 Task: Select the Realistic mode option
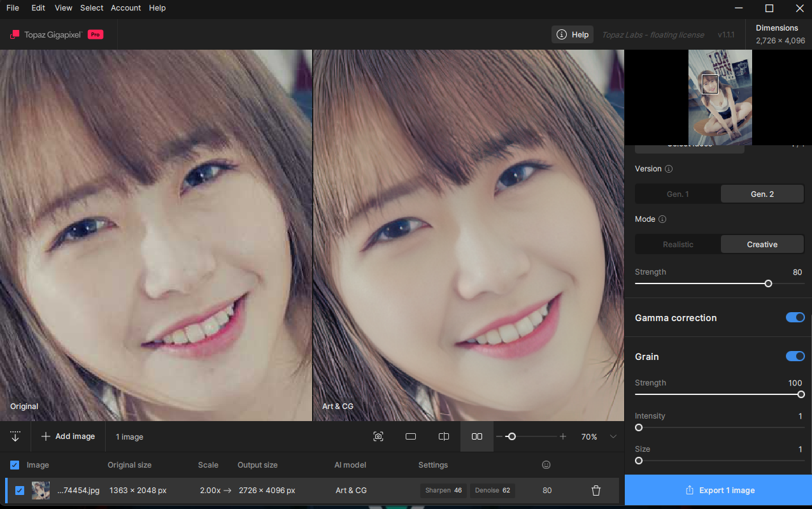(x=678, y=245)
